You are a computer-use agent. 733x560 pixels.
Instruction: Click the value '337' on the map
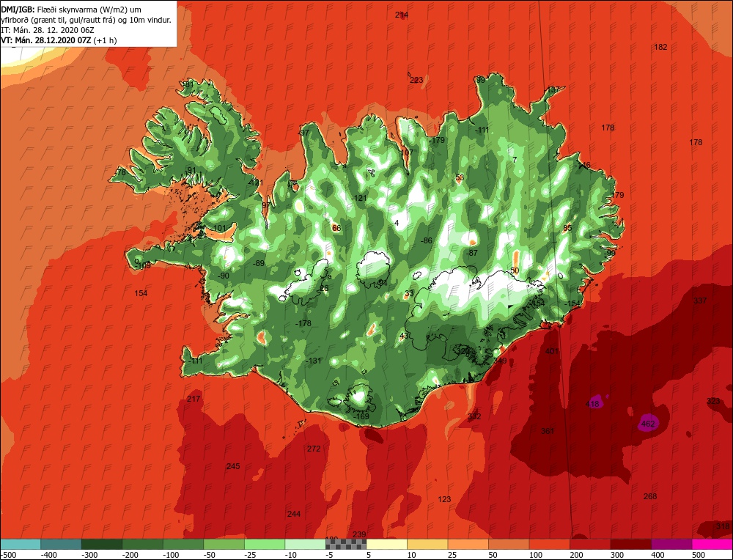(700, 301)
